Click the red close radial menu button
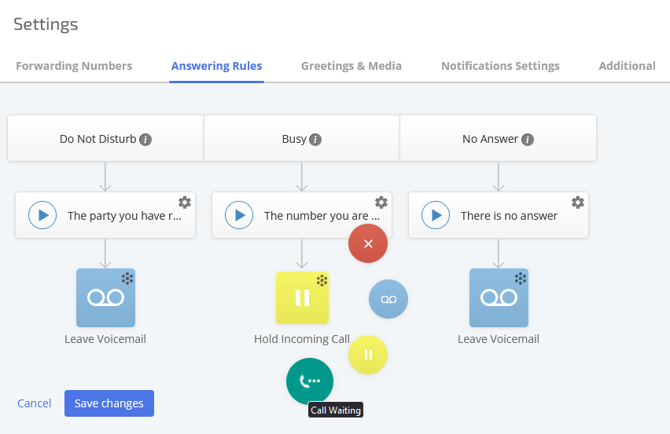Image resolution: width=670 pixels, height=434 pixels. click(368, 243)
